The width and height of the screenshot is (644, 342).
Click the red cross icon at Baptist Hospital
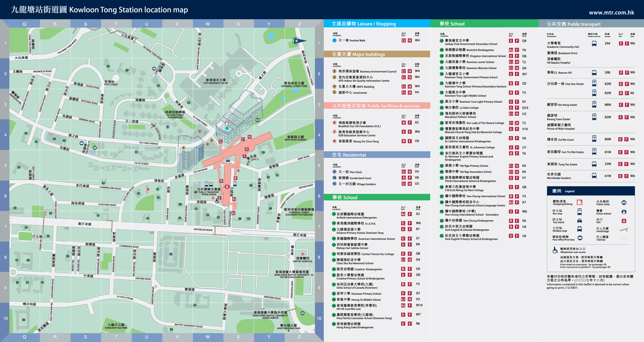[303, 254]
